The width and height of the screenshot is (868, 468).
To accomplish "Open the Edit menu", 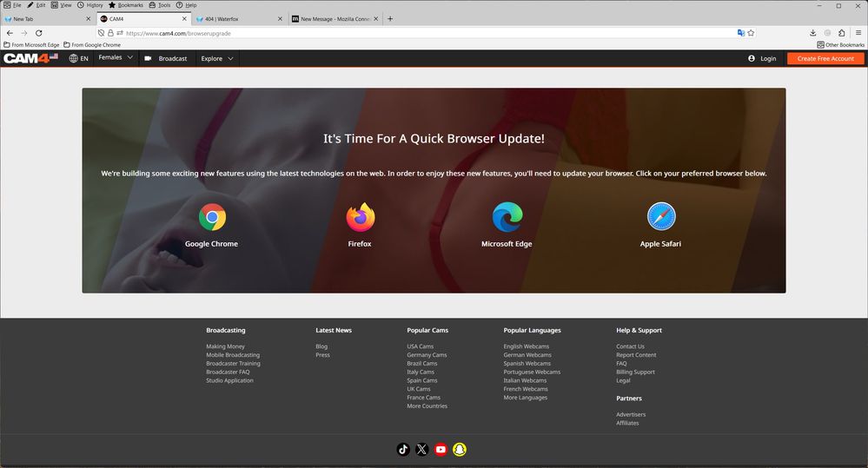I will click(x=36, y=5).
